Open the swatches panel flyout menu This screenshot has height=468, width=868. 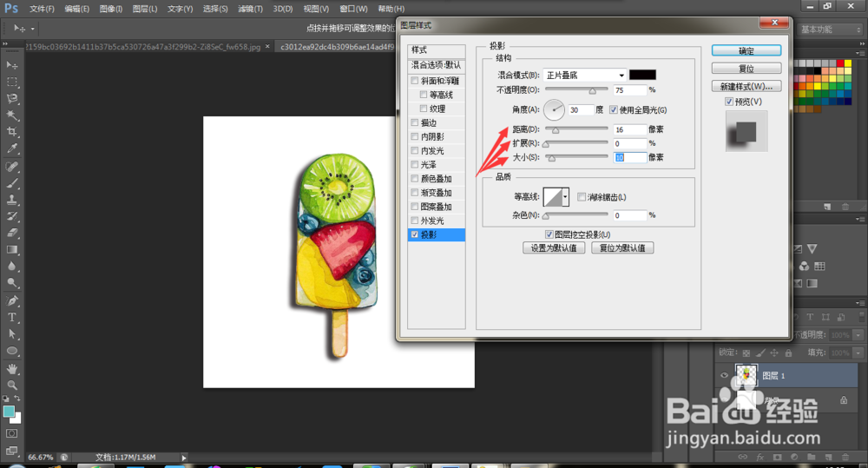[x=860, y=53]
